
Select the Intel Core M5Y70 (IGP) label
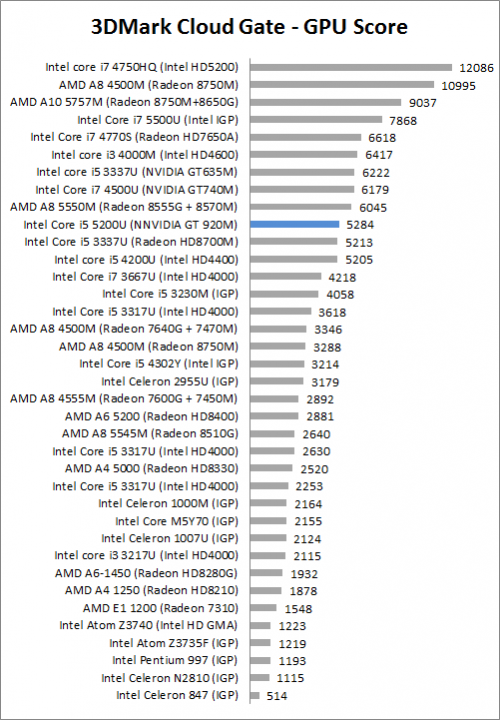(x=177, y=521)
